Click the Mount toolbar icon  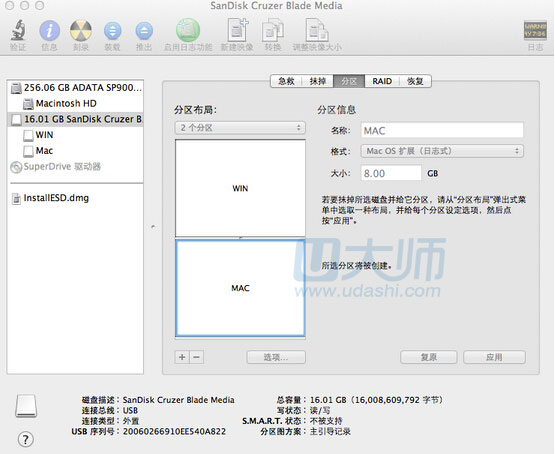point(112,31)
